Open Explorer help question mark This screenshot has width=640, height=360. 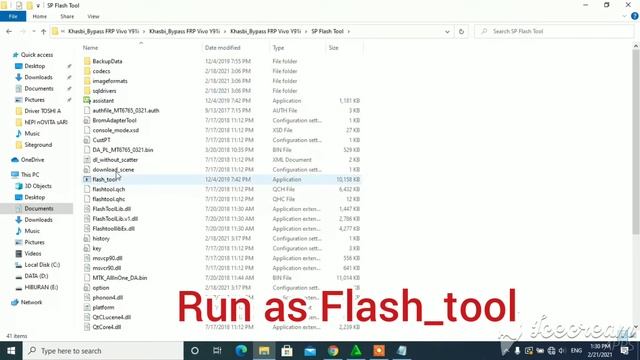click(x=634, y=16)
